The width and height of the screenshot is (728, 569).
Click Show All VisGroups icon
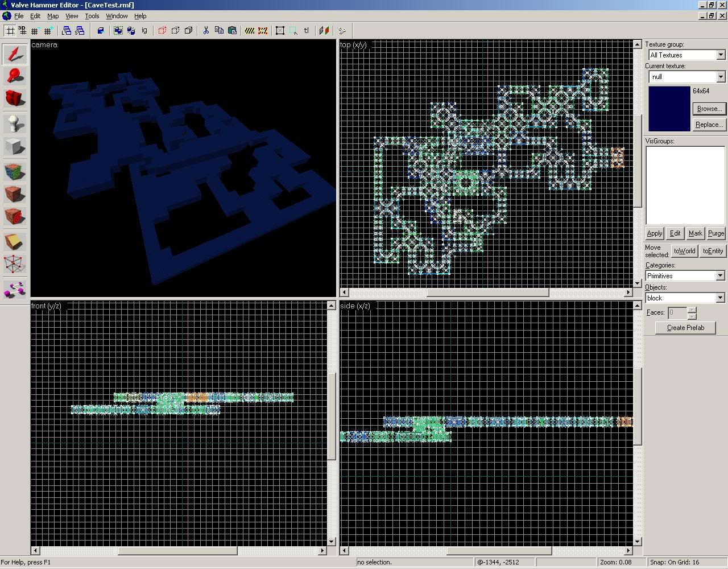(x=188, y=31)
